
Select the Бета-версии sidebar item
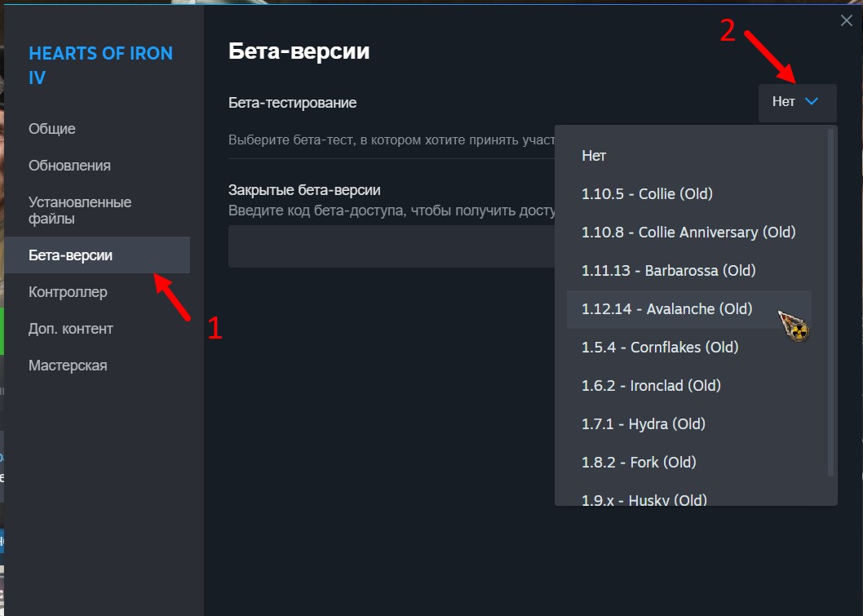pos(97,255)
